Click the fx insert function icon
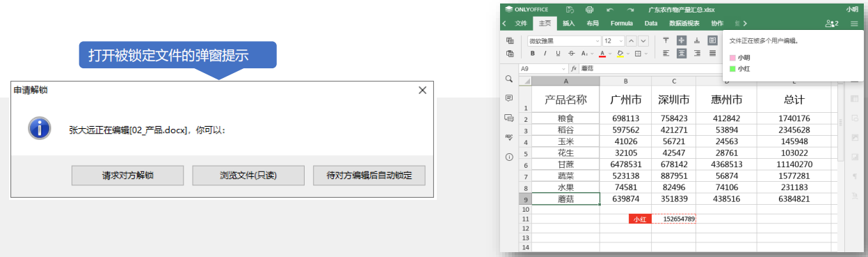868x257 pixels. point(574,69)
